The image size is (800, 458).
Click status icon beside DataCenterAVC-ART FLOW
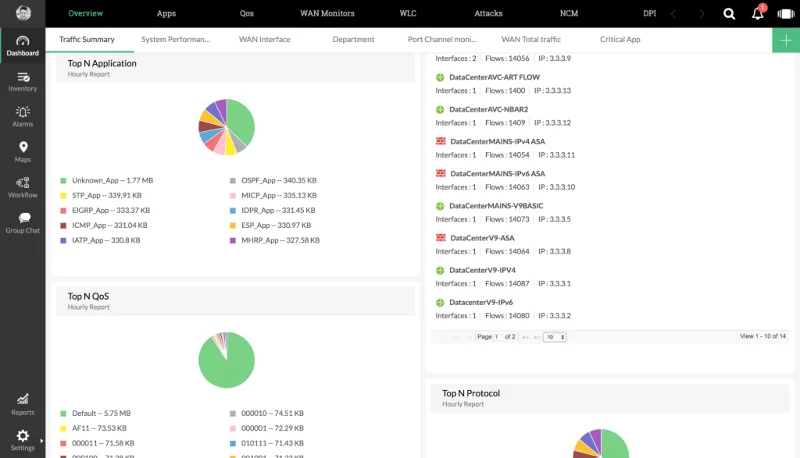[440, 78]
